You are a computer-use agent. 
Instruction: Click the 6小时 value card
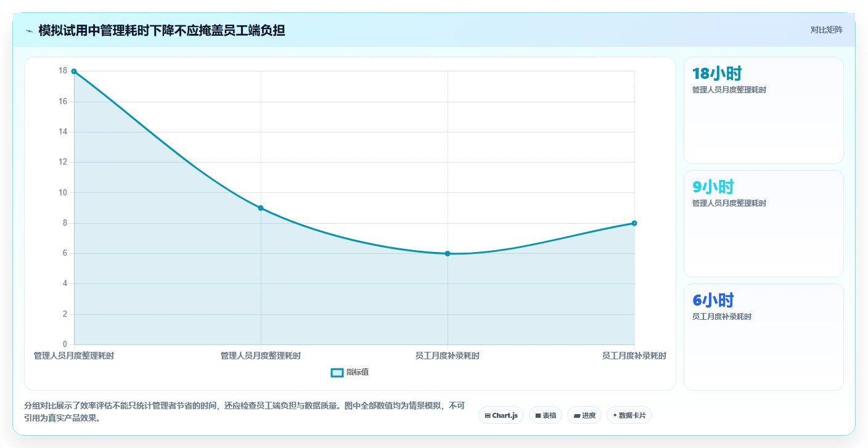764,337
